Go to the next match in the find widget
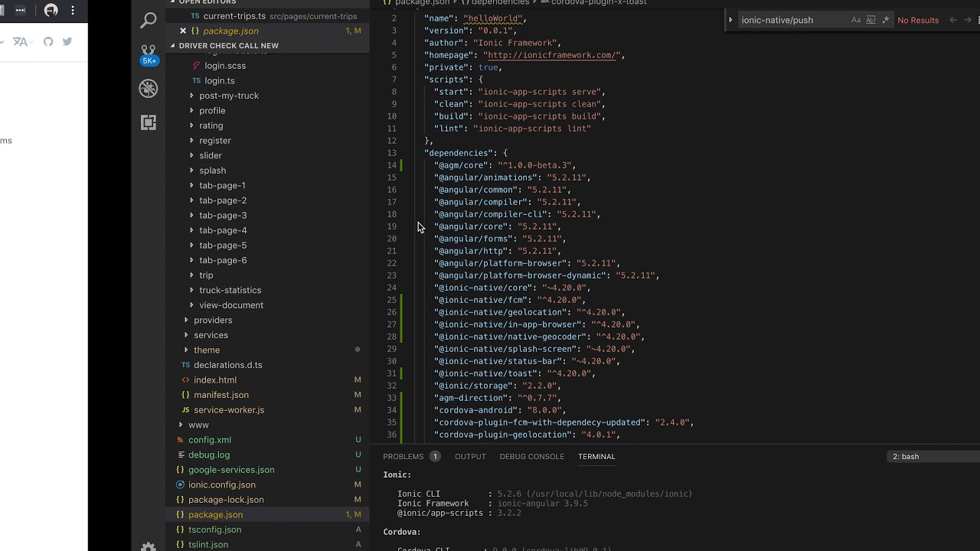Screen dimensions: 980x551 969,20
